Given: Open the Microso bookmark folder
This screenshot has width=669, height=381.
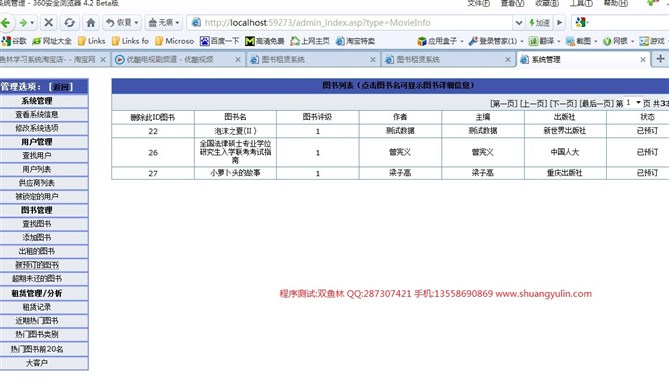Looking at the screenshot, I should [175, 41].
